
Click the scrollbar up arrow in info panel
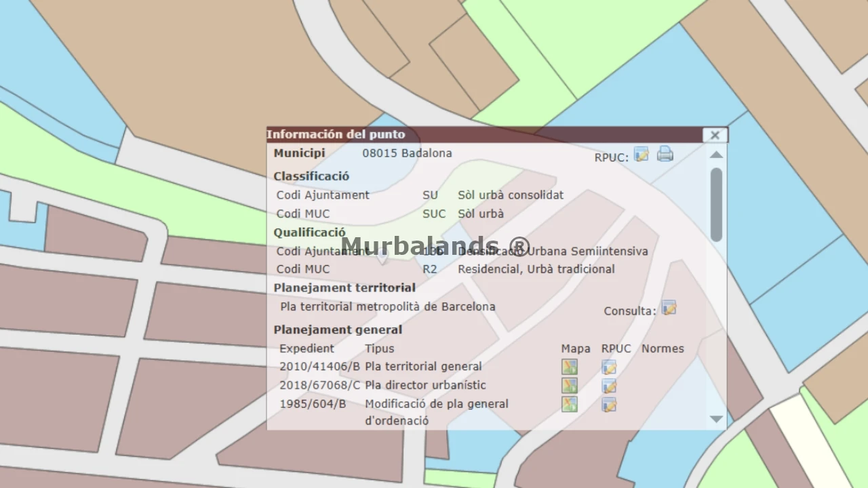[x=716, y=155]
